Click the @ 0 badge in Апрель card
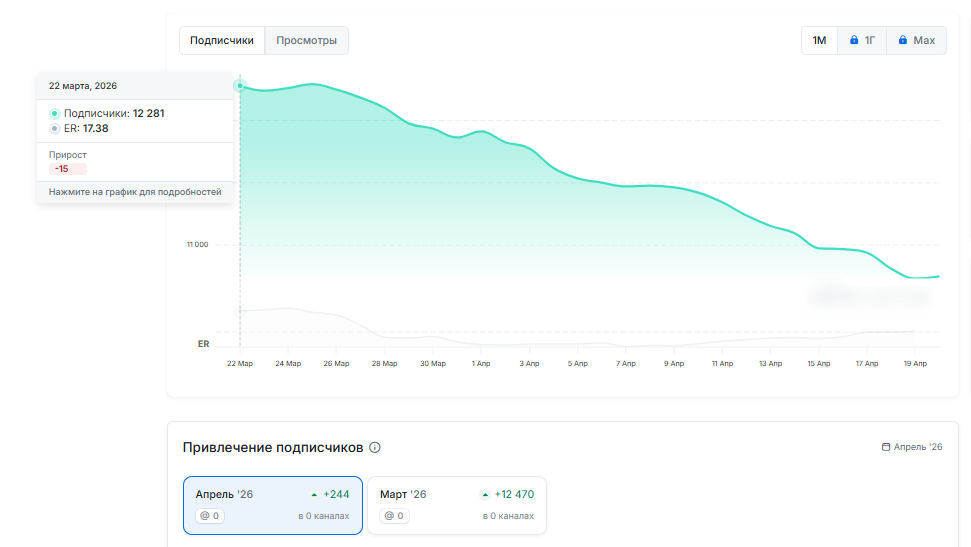Viewport: 971px width, 547px height. point(209,516)
